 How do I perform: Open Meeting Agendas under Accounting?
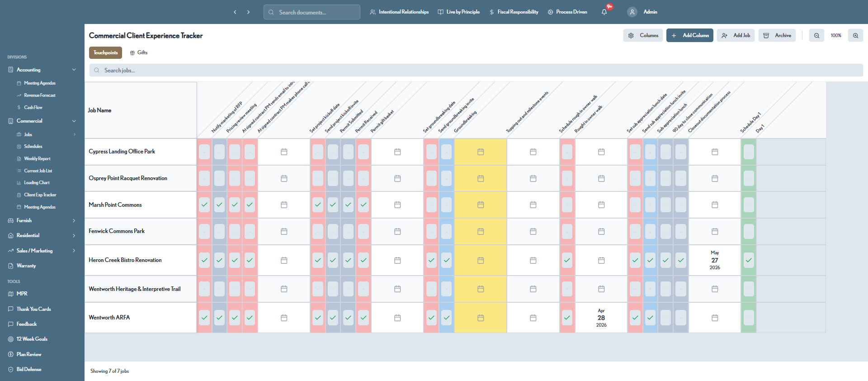(x=40, y=83)
